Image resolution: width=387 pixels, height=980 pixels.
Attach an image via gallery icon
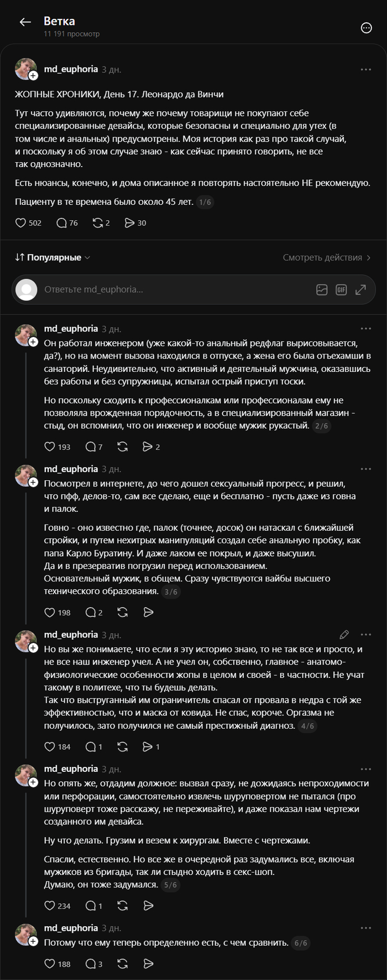pos(322,289)
